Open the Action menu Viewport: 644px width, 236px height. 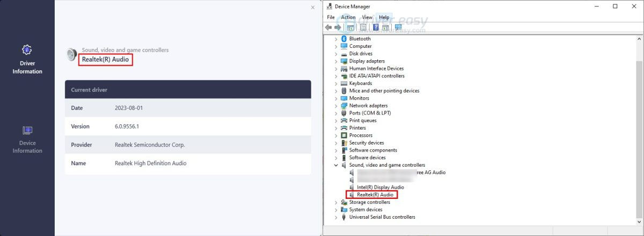tap(348, 17)
